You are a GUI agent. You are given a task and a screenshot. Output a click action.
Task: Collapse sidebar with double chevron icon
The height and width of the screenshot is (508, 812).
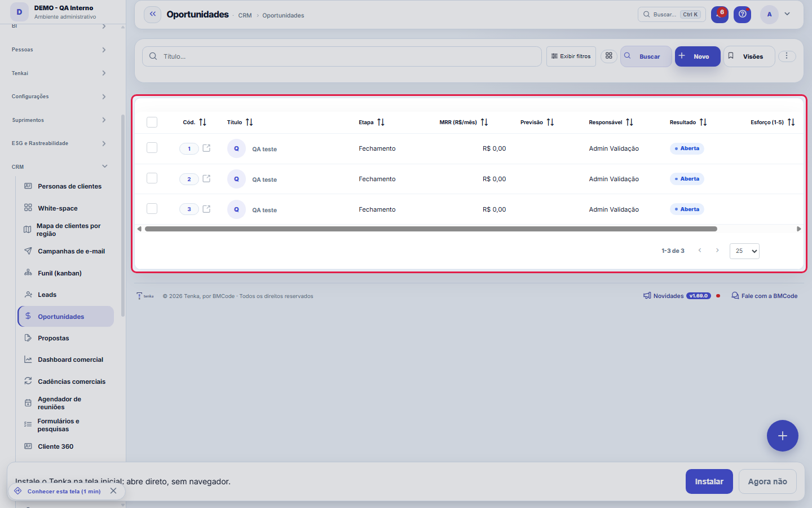[152, 15]
